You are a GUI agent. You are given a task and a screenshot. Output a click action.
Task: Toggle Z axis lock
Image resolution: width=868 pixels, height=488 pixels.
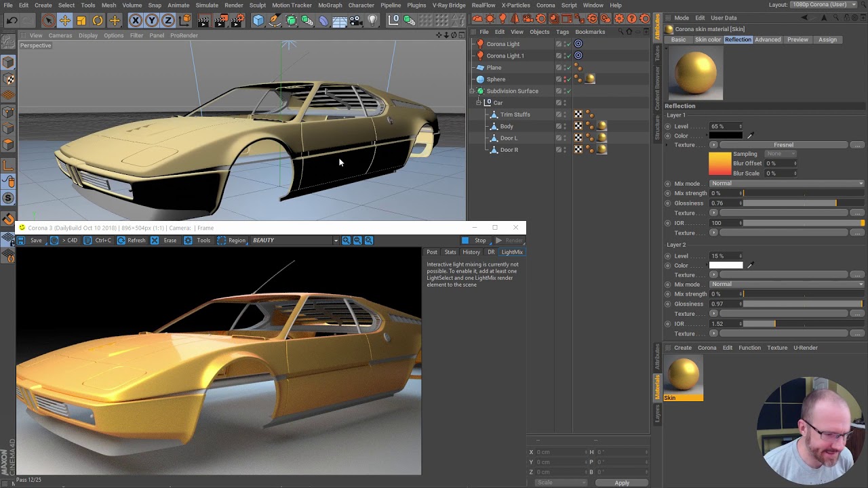click(x=167, y=20)
